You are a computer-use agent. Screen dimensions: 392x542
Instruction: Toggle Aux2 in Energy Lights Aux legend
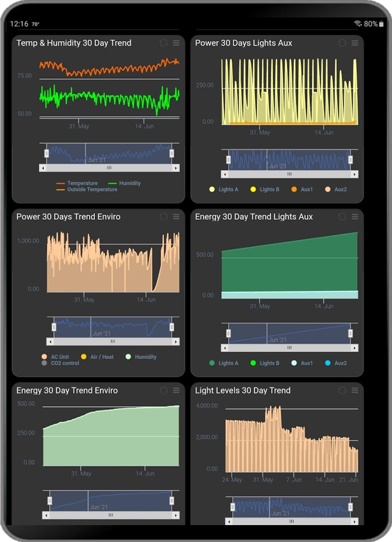click(x=336, y=363)
